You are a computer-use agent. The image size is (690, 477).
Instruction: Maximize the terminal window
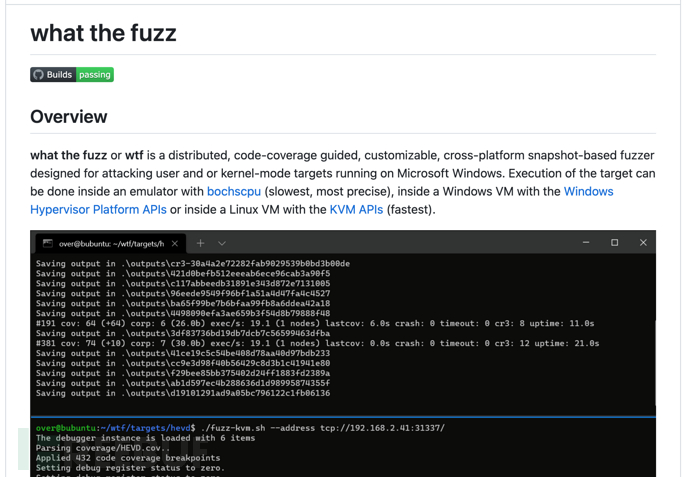point(614,243)
